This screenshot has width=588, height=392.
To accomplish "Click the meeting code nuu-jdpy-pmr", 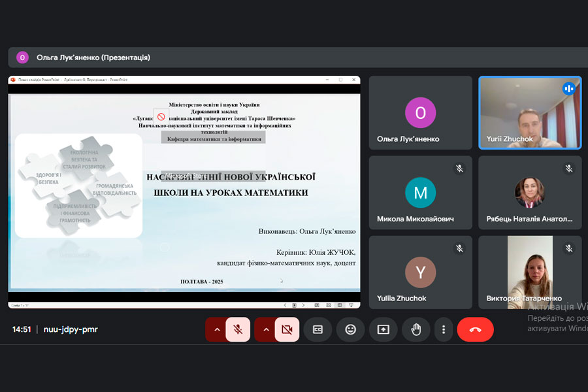I will pyautogui.click(x=71, y=329).
